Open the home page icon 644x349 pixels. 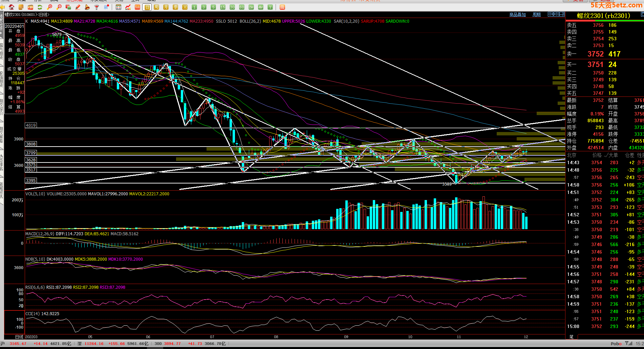[12, 7]
